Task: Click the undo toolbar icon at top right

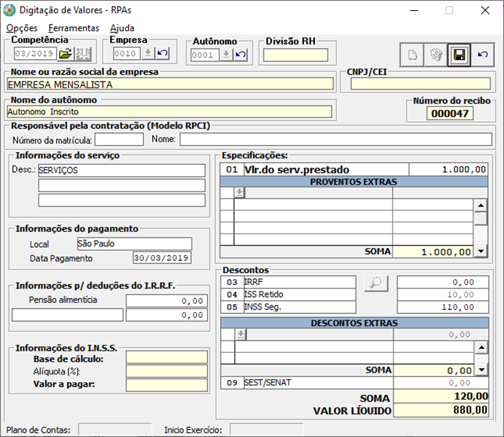Action: click(x=483, y=55)
